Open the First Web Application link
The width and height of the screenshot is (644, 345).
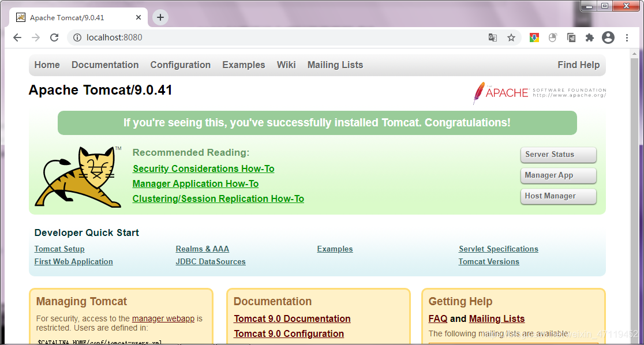pyautogui.click(x=73, y=261)
